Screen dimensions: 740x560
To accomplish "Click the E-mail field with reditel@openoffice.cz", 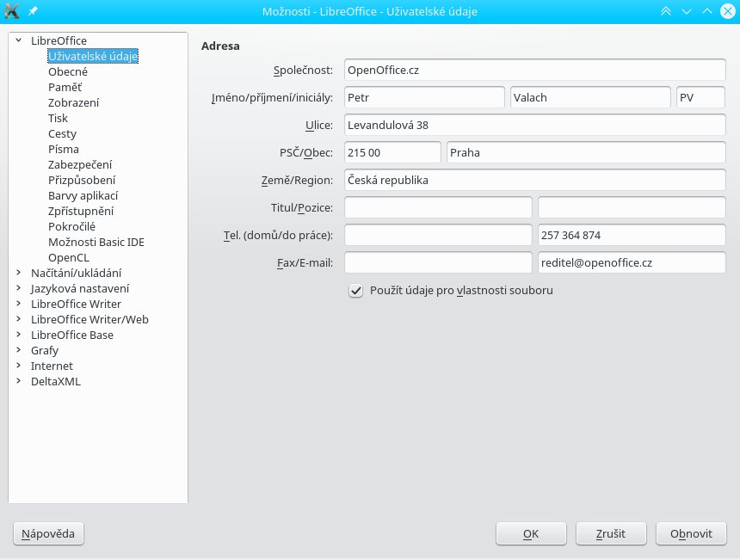I will pos(632,262).
